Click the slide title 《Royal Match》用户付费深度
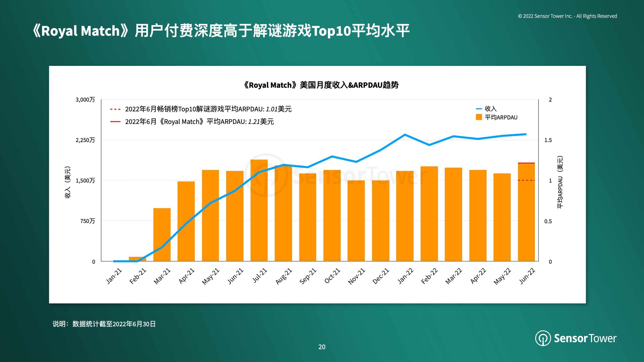Screen dimensions: 644x362 (x=221, y=31)
